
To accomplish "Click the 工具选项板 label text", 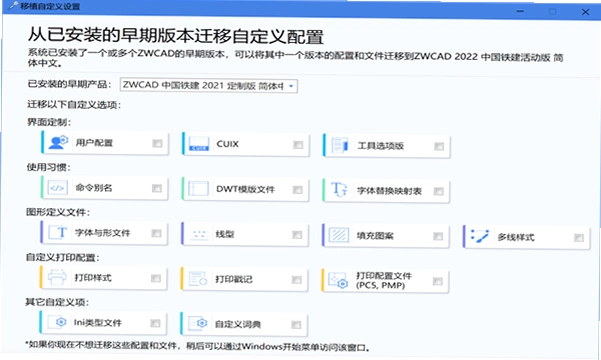I will (381, 146).
